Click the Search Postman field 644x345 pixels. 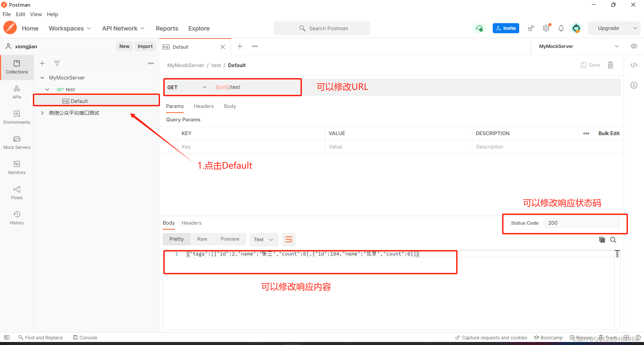point(322,28)
